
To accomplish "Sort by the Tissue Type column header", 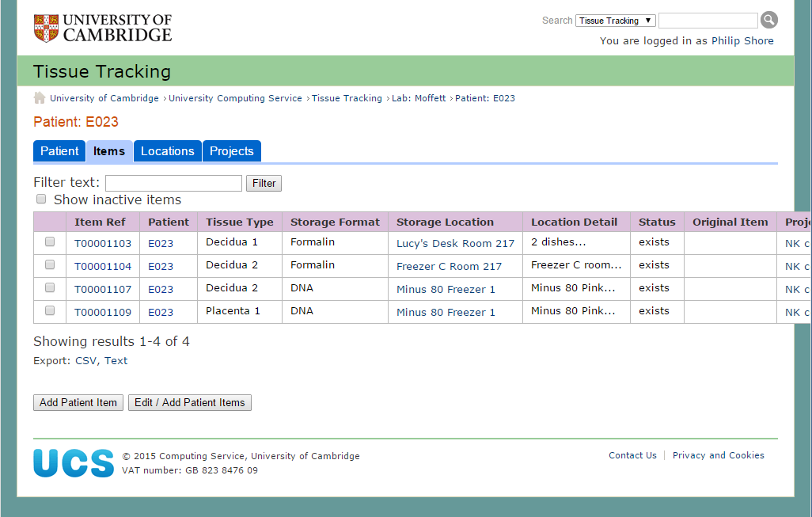I will click(x=240, y=222).
